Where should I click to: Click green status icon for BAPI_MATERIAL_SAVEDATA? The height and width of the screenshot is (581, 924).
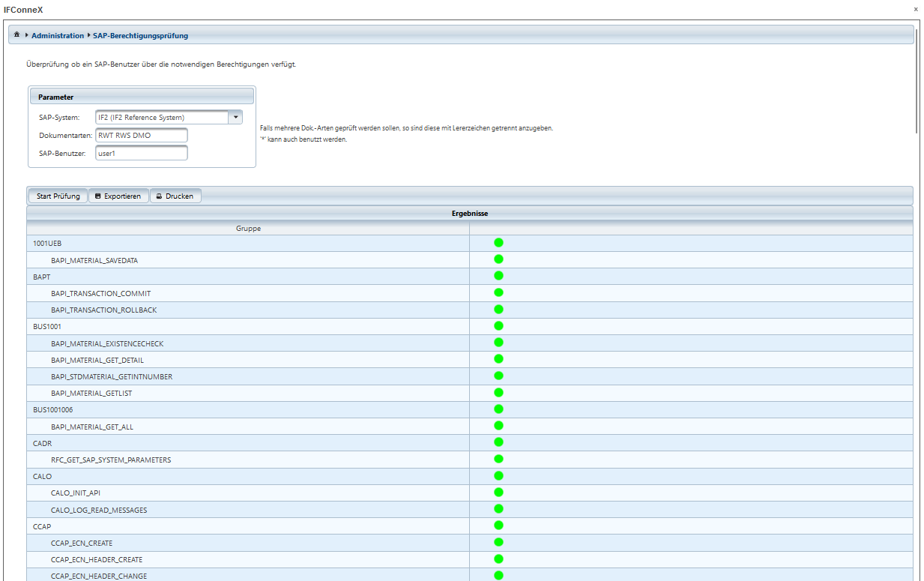point(498,259)
